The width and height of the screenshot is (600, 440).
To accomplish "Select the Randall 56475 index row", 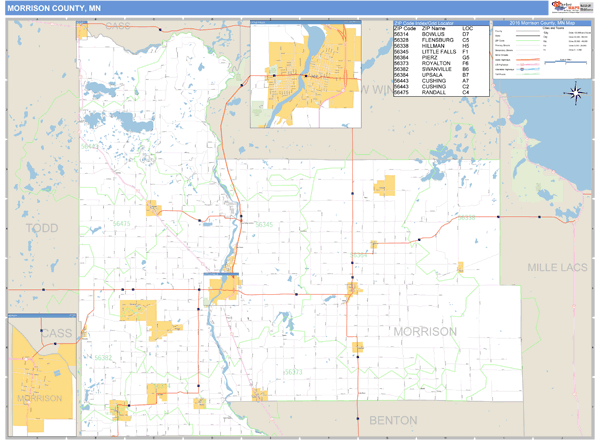I will (x=425, y=92).
